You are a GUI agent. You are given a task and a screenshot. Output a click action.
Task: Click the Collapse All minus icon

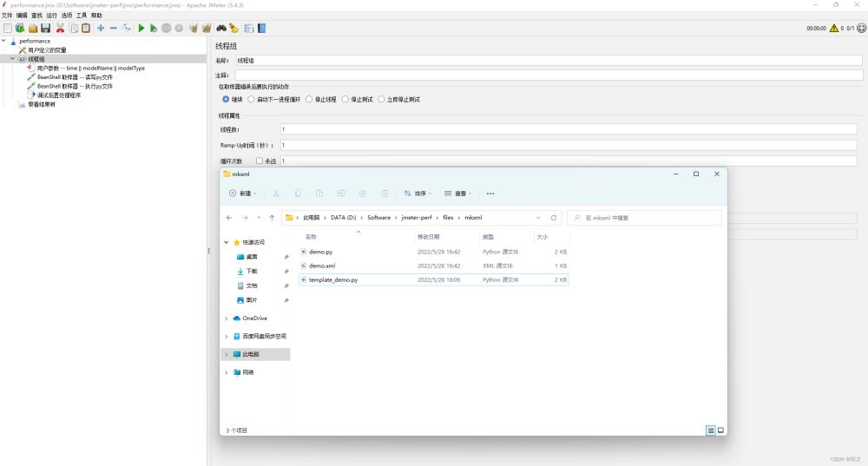(x=114, y=29)
